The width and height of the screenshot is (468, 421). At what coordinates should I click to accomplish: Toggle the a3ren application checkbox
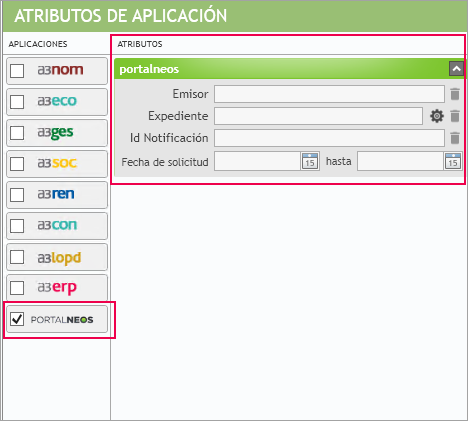(x=17, y=195)
